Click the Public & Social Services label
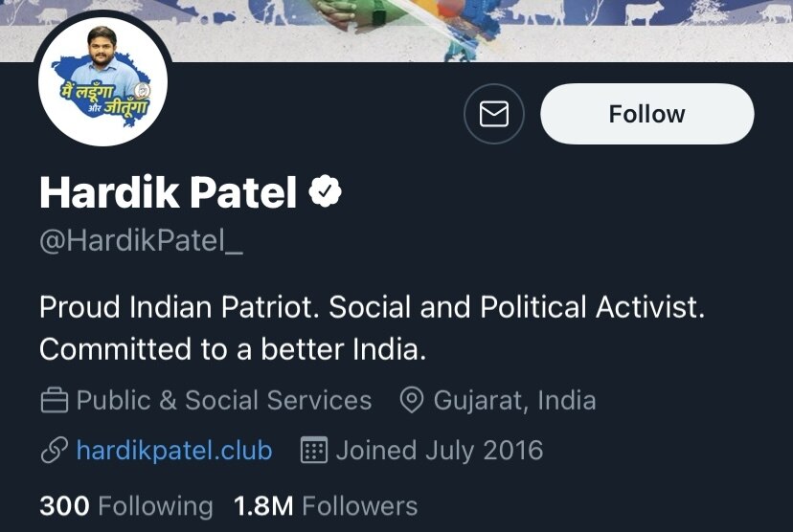 (x=223, y=400)
